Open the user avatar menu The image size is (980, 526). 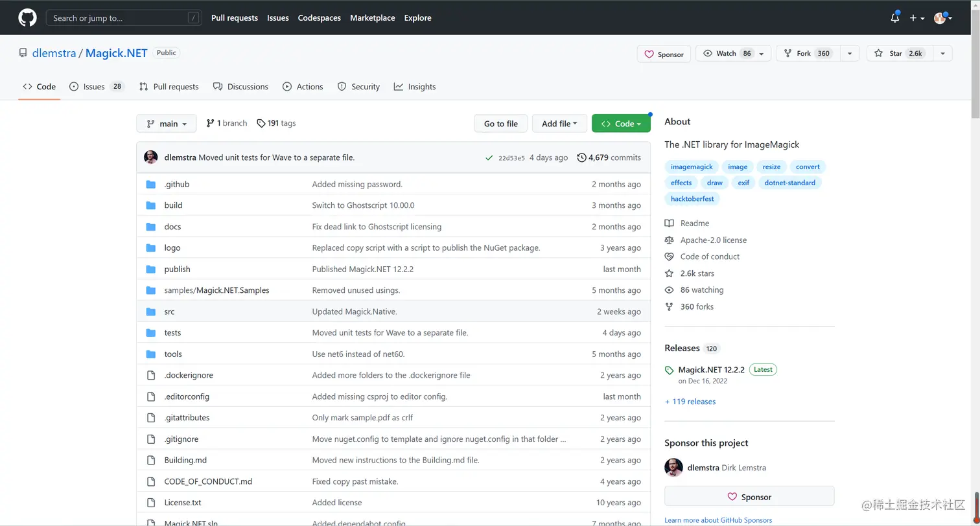943,18
